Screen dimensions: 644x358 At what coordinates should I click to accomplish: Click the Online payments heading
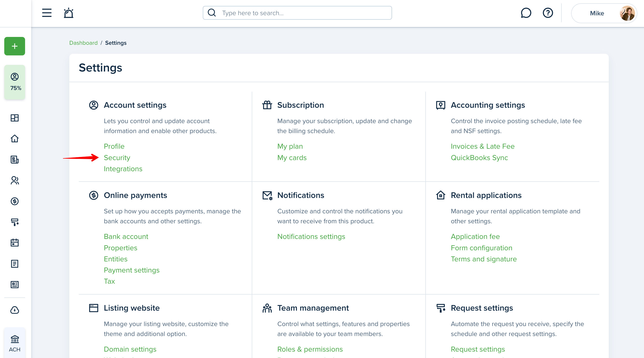pos(135,195)
